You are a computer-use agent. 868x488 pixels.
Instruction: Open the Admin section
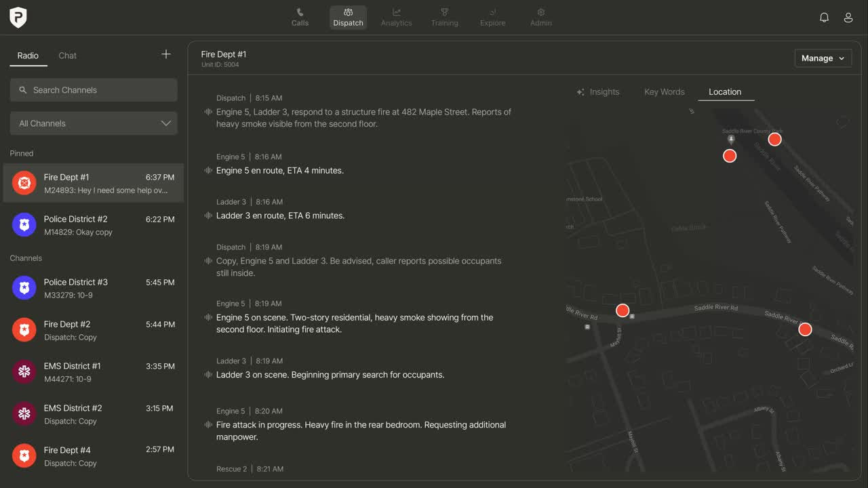coord(540,18)
